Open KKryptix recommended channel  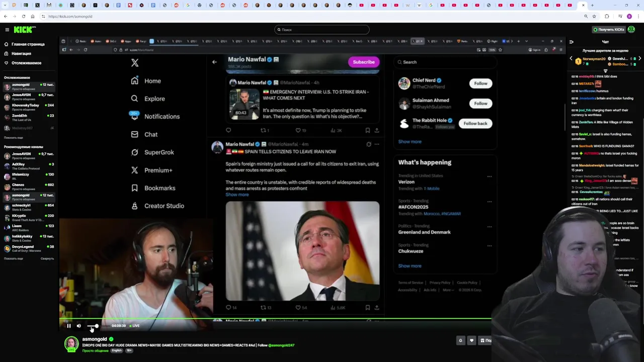[29, 217]
